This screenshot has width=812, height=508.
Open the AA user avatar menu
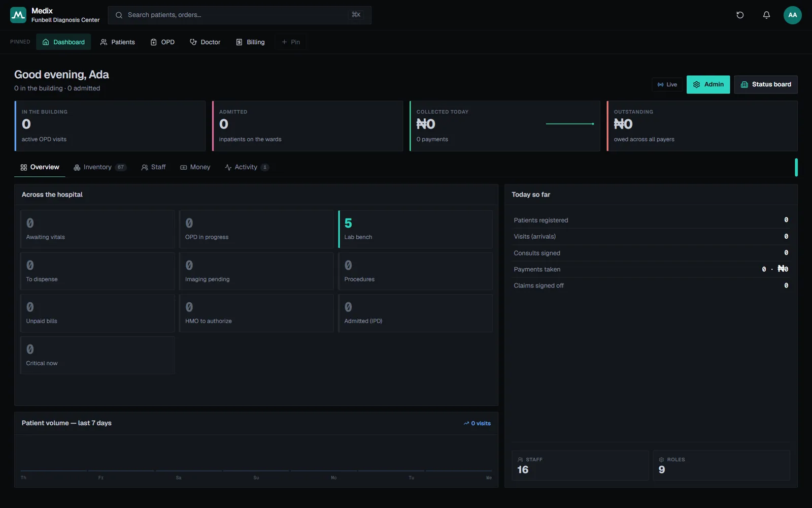point(792,15)
